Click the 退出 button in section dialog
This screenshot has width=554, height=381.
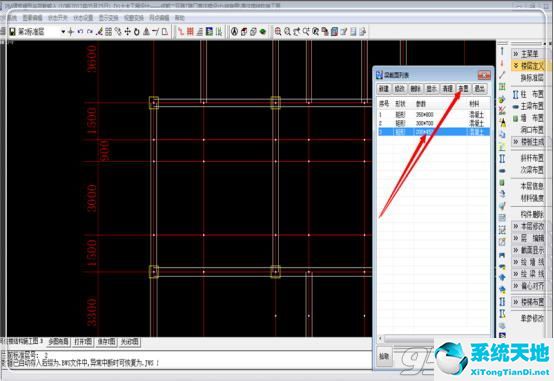point(479,89)
